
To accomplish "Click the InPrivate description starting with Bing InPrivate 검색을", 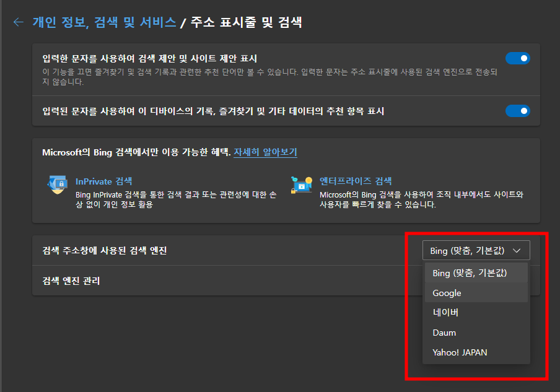I will [x=176, y=199].
